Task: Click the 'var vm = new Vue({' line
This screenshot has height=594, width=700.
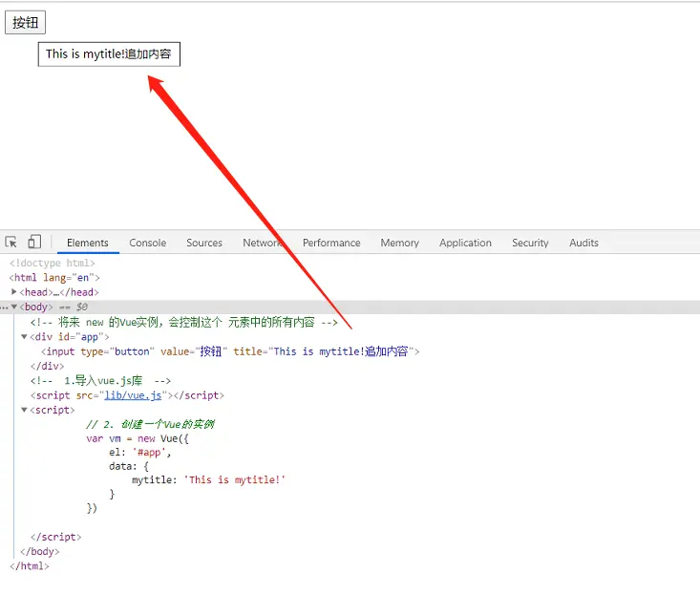Action: pyautogui.click(x=138, y=438)
